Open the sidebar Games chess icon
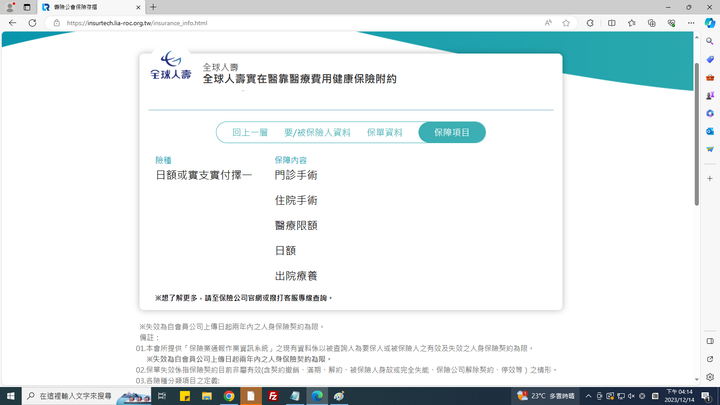This screenshot has width=720, height=405. click(x=710, y=96)
